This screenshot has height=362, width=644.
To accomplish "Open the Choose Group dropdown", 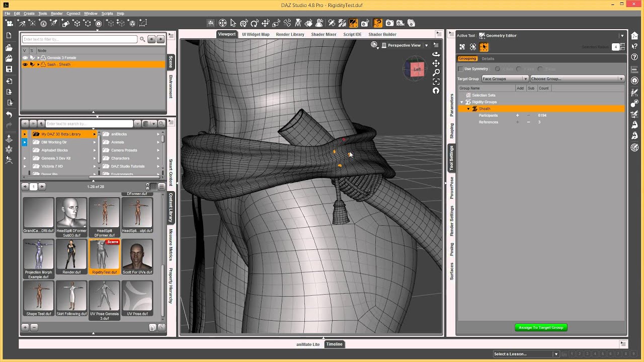I will 577,78.
